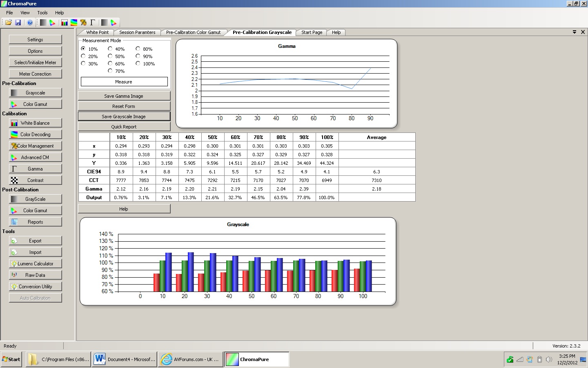Image resolution: width=588 pixels, height=368 pixels.
Task: Click toolbar grayscale icon right of Gamma symbol
Action: tap(105, 22)
